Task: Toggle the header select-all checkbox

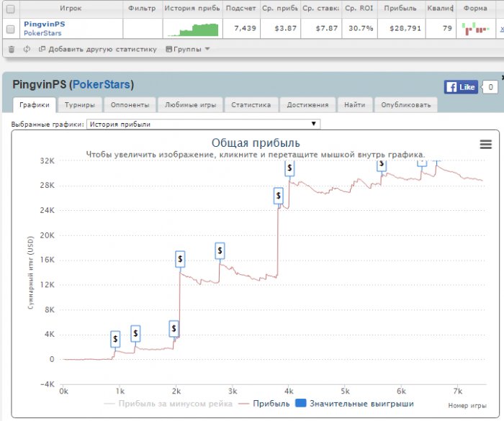Action: coord(11,9)
